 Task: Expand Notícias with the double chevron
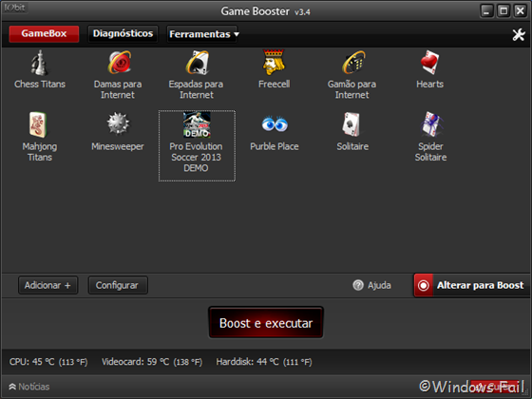(x=12, y=387)
